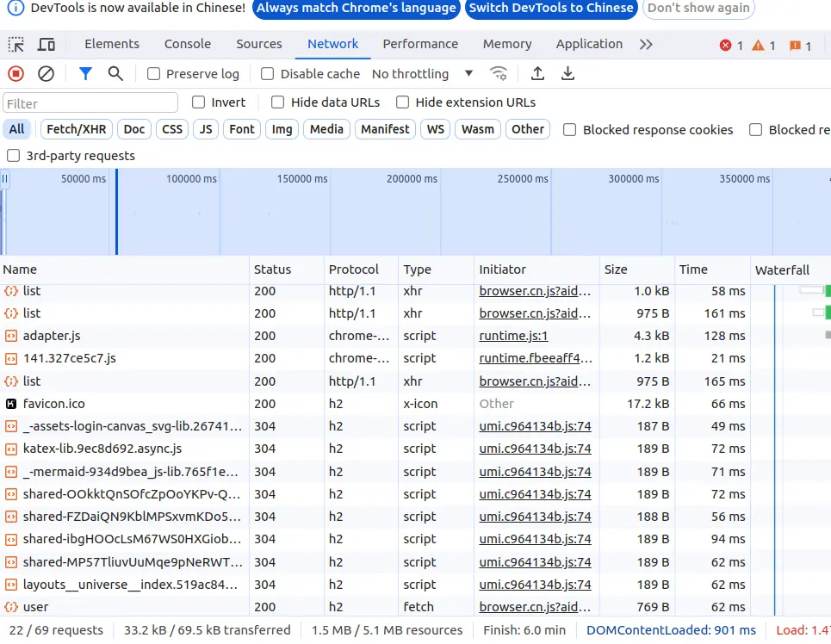Filter by JS type

(206, 129)
